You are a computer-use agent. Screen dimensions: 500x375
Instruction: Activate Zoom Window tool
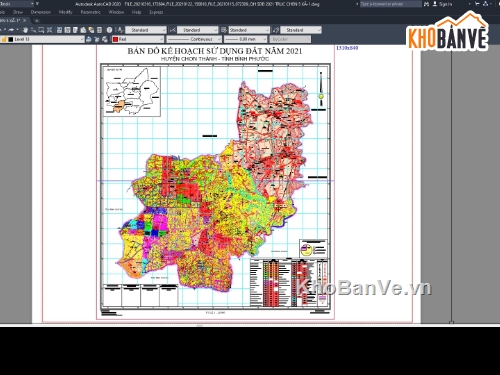(x=41, y=30)
